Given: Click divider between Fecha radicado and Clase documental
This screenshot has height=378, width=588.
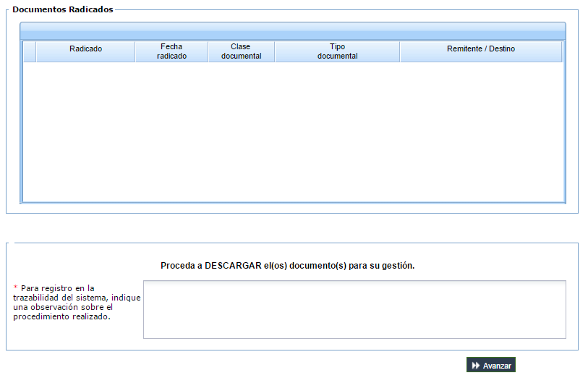Looking at the screenshot, I should tap(208, 51).
